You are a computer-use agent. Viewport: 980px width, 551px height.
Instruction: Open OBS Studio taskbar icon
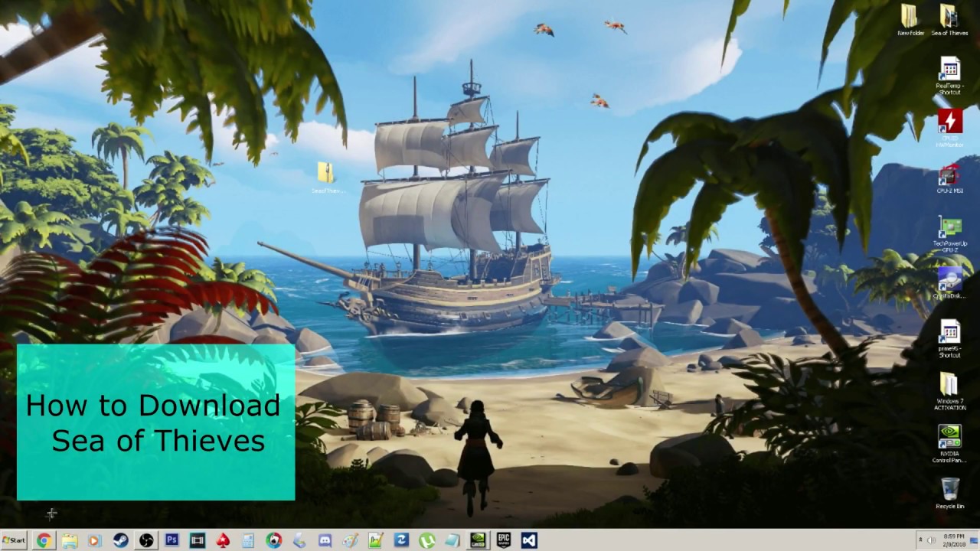145,540
